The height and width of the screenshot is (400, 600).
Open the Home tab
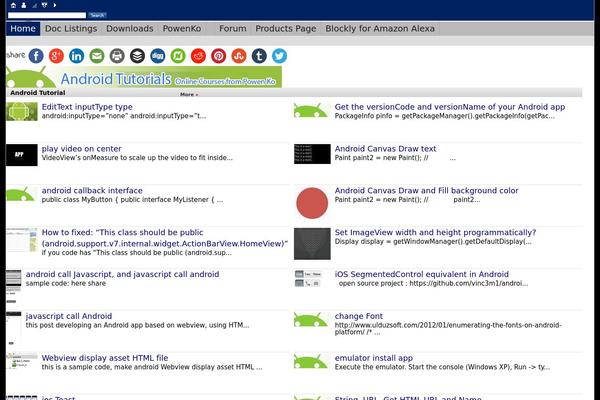(x=23, y=29)
